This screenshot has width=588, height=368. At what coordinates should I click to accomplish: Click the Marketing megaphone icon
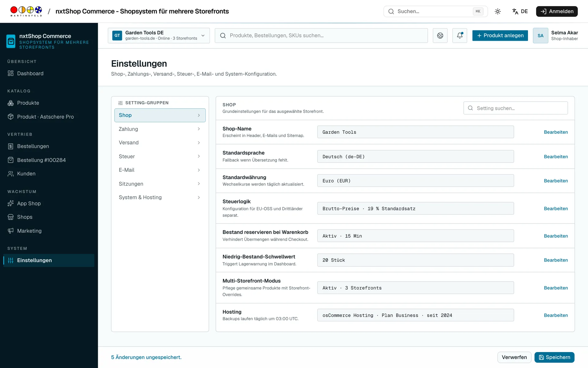(11, 231)
